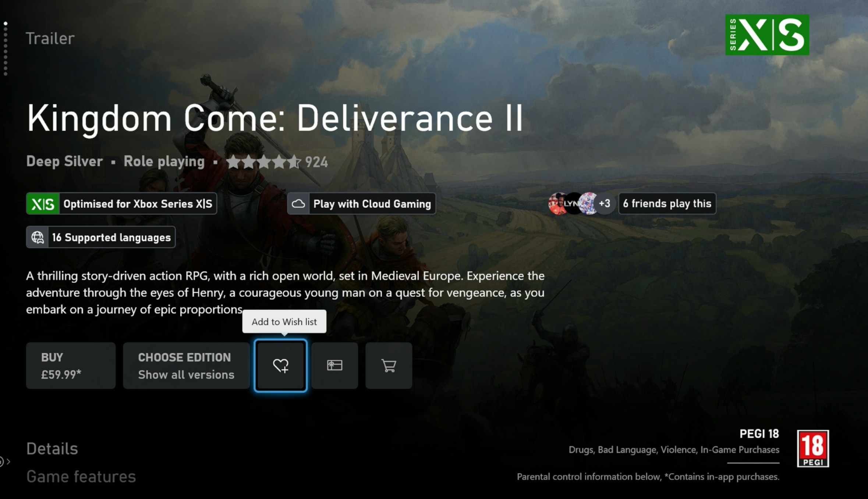The image size is (868, 499).
Task: Select the top white page indicator dot
Action: pos(6,24)
